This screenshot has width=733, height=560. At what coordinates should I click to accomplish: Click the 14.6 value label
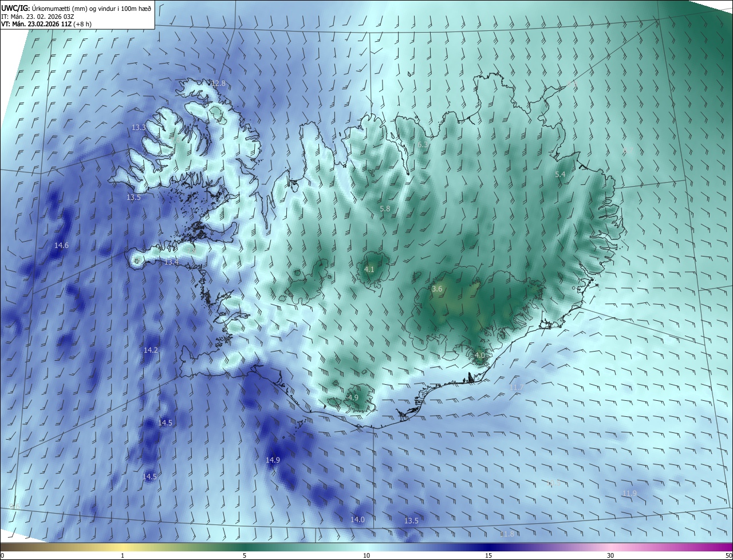coord(61,245)
